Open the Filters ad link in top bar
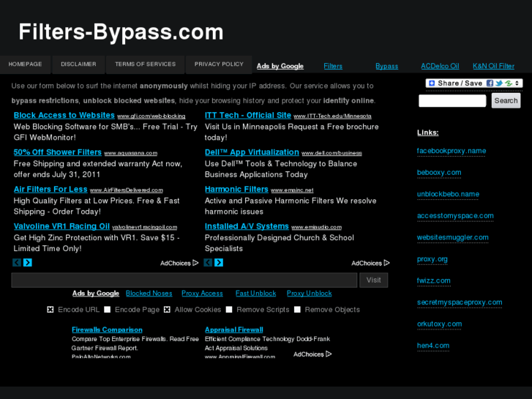Viewport: 532px width, 399px height. pyautogui.click(x=333, y=66)
